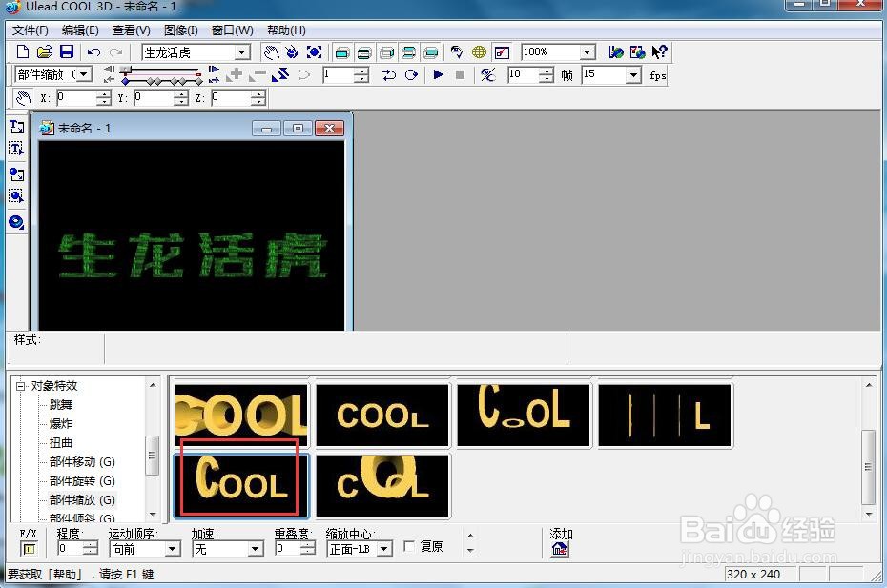The width and height of the screenshot is (887, 588).
Task: Select the Resize object tool
Action: (314, 52)
